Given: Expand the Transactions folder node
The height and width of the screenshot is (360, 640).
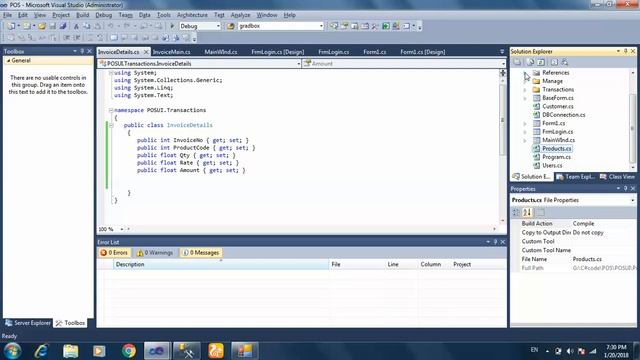Looking at the screenshot, I should [525, 89].
